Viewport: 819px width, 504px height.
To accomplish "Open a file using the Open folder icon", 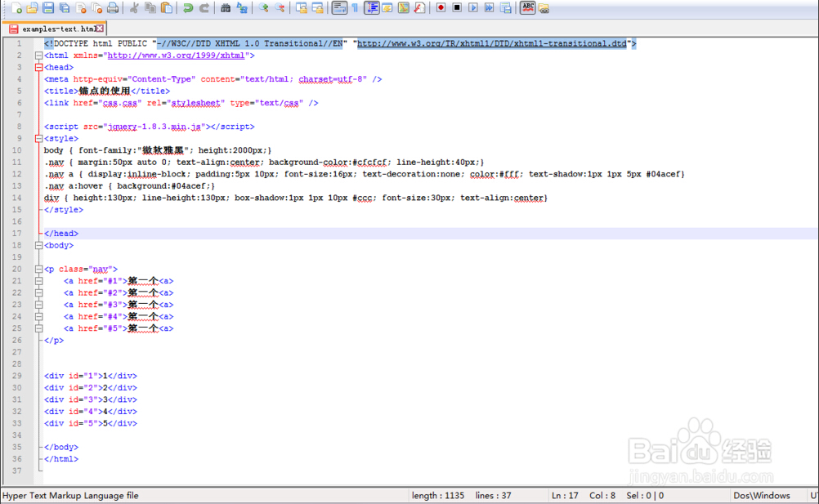I will pos(33,8).
